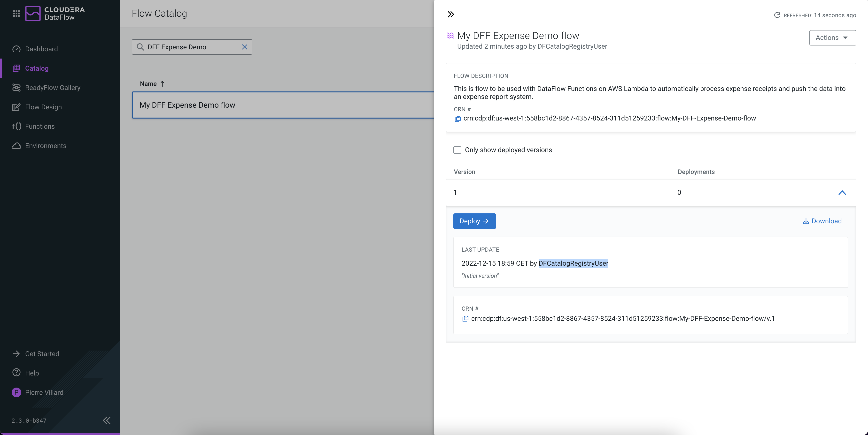
Task: Click the app grid launcher icon
Action: [x=16, y=14]
